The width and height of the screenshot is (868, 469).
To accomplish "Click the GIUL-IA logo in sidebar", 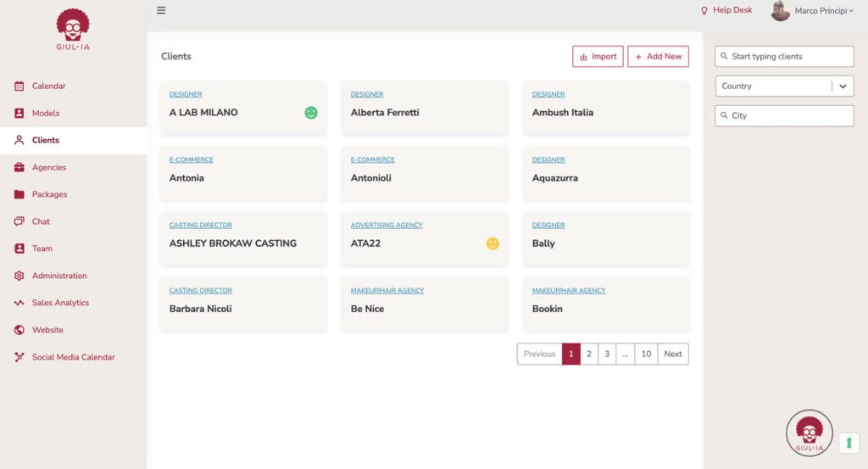I will (73, 30).
